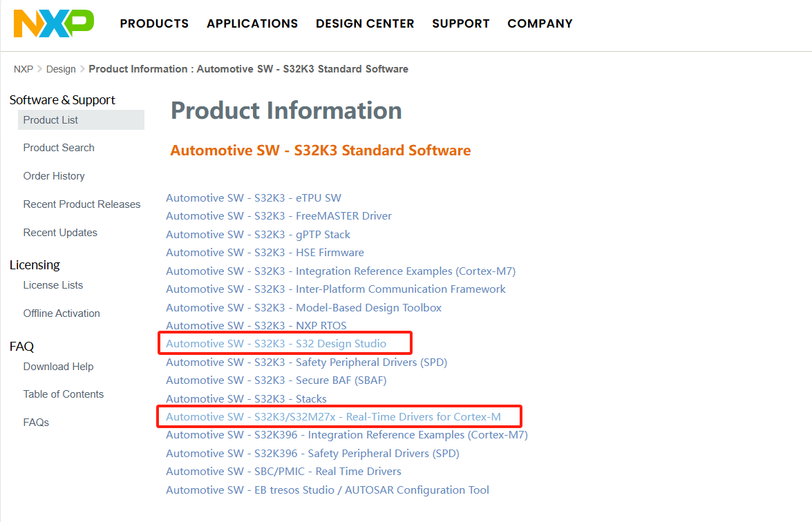Click the Product Information page title
This screenshot has height=522, width=812.
tap(286, 110)
